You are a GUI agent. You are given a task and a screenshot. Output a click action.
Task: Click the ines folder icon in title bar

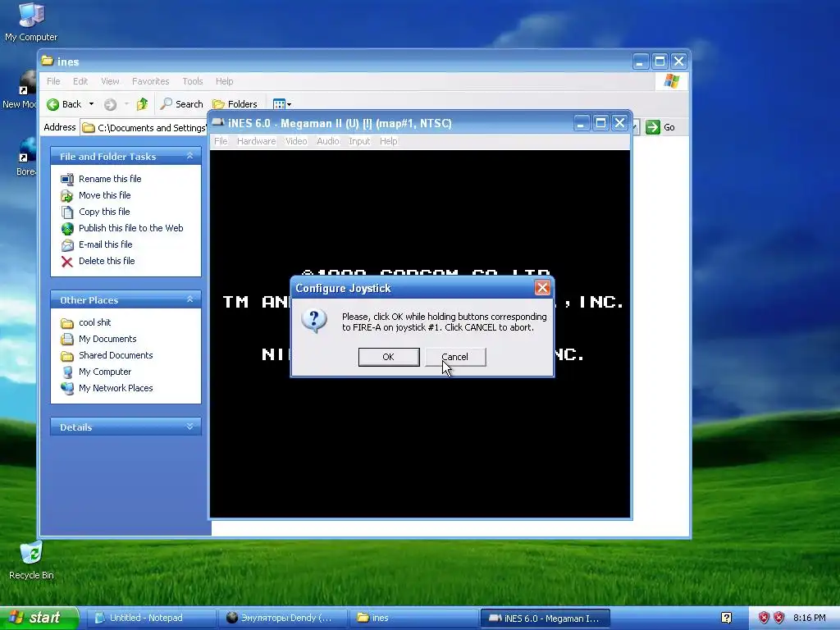tap(48, 61)
